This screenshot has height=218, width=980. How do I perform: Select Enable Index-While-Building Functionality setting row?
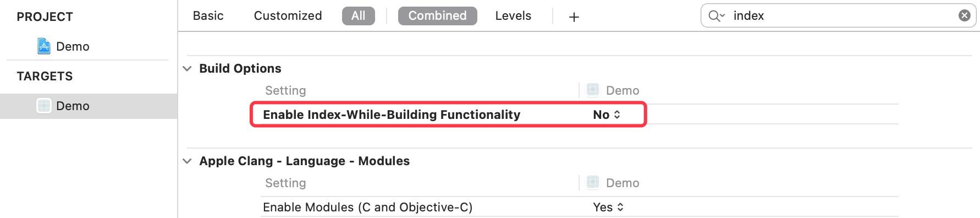(579, 115)
